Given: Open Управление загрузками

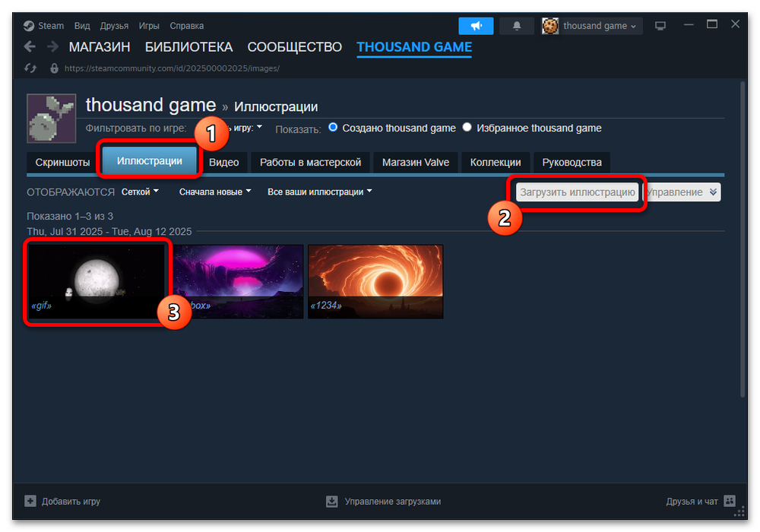Looking at the screenshot, I should 393,501.
